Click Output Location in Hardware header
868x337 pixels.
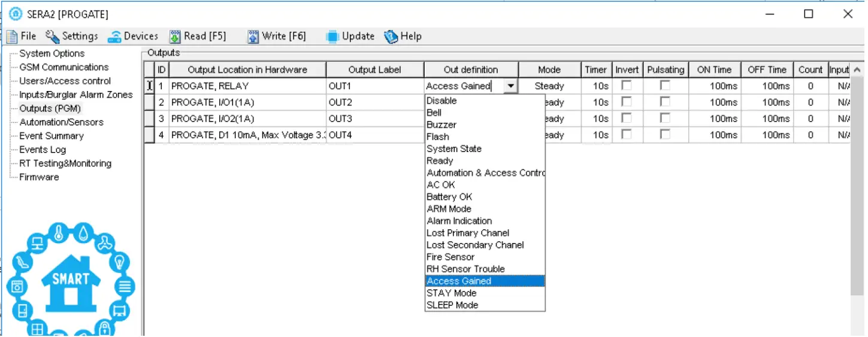[x=247, y=69]
